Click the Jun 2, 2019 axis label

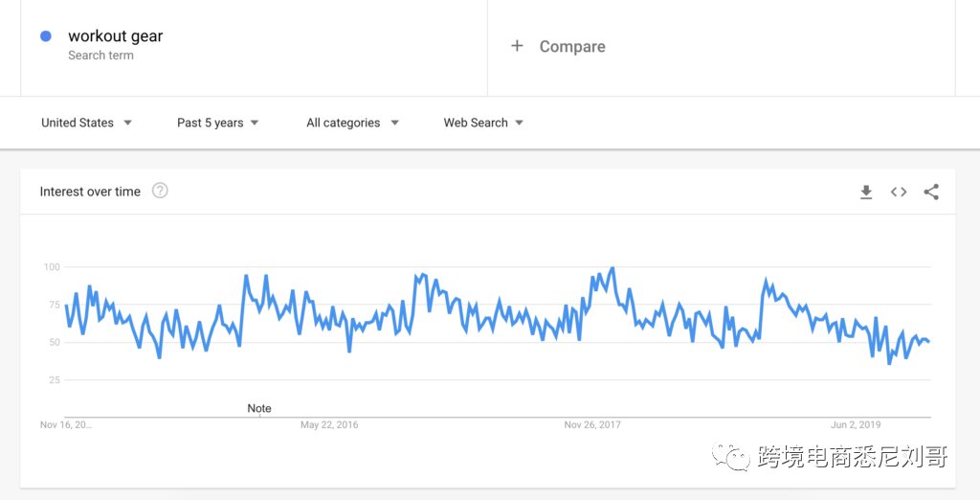coord(856,424)
